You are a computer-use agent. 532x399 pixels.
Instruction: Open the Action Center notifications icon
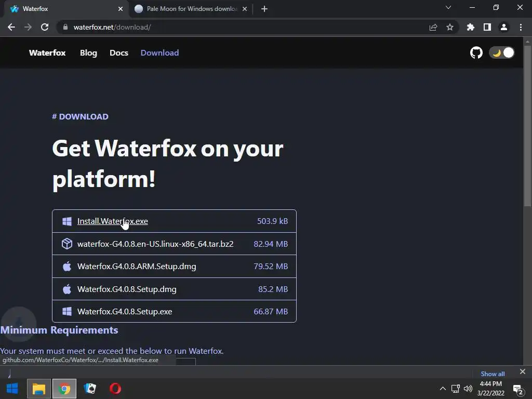click(518, 390)
